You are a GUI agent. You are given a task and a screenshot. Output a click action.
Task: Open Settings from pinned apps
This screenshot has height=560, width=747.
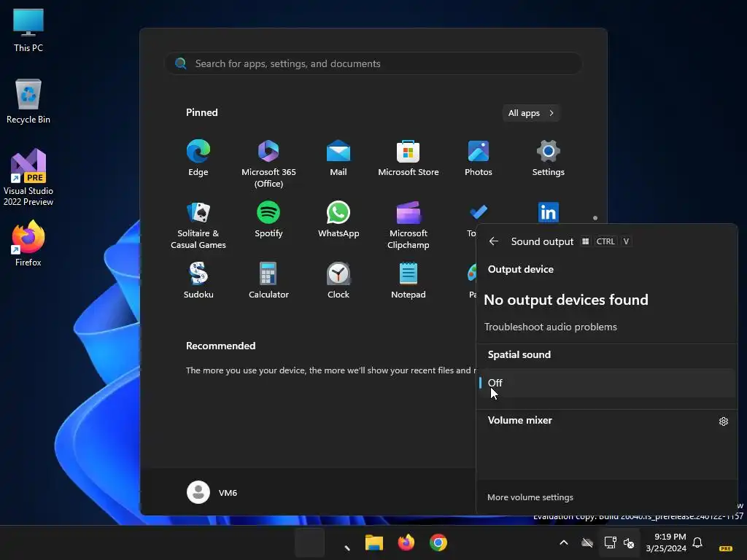(549, 158)
